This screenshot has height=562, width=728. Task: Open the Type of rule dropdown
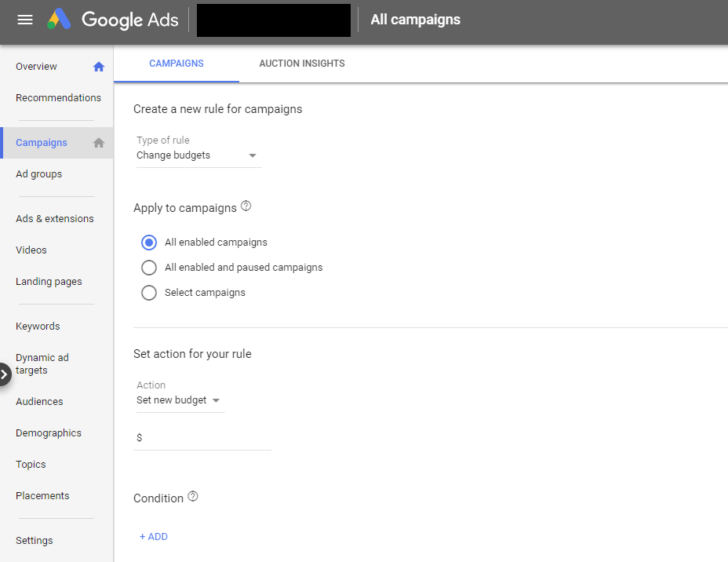(253, 155)
